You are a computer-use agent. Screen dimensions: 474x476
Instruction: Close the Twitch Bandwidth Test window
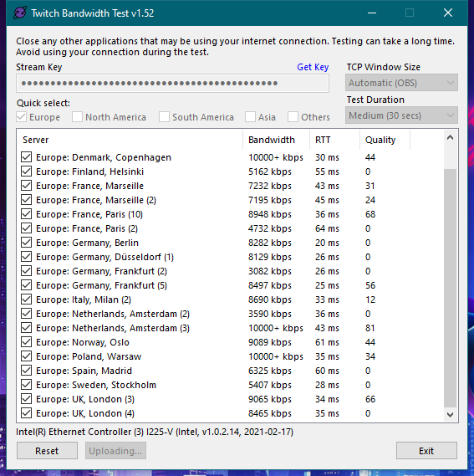pyautogui.click(x=448, y=13)
